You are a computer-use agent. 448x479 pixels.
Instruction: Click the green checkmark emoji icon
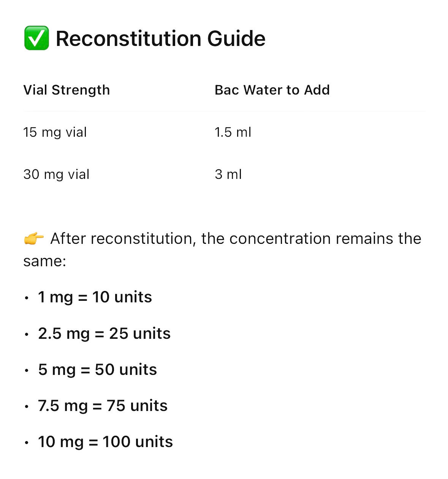[x=36, y=38]
